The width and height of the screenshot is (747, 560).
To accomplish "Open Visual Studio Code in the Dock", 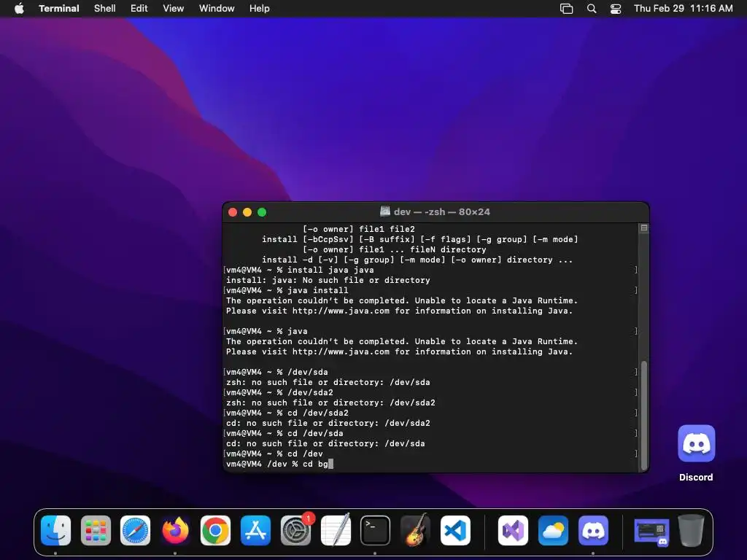I will 455,530.
